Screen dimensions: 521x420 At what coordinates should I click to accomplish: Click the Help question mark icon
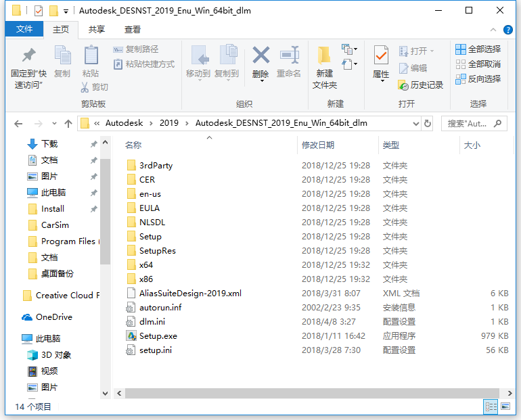pyautogui.click(x=507, y=30)
